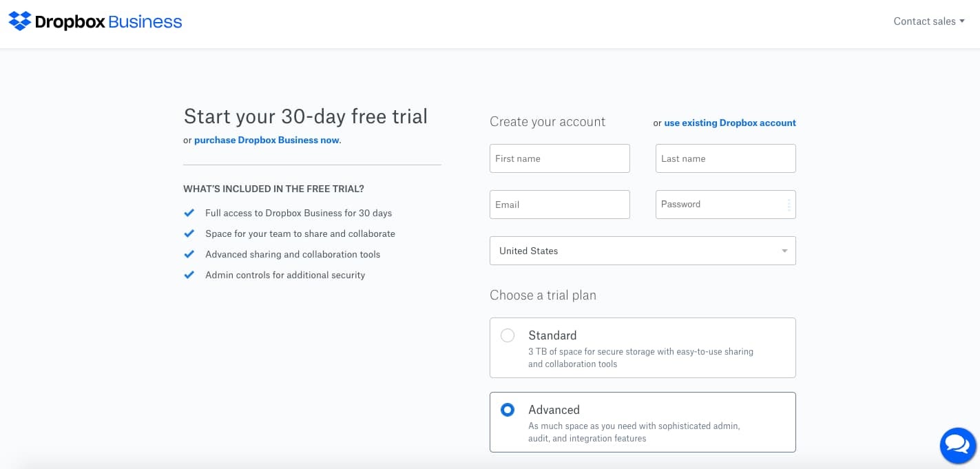The image size is (980, 469).
Task: Open the United States country dropdown
Action: click(x=643, y=251)
